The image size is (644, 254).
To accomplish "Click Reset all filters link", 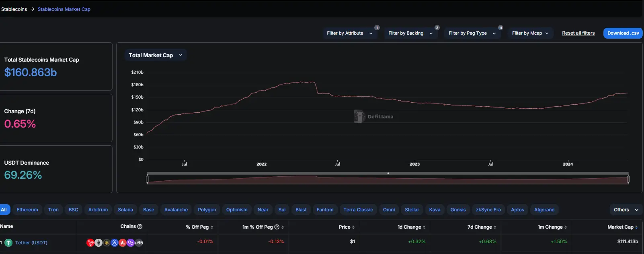I will point(578,33).
